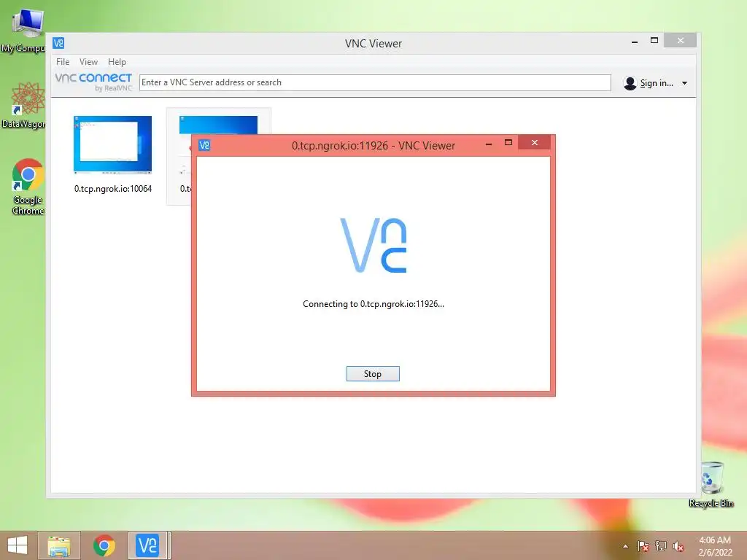Click the 0.tcp.ngrok.io:10064 label
The width and height of the screenshot is (747, 560).
pyautogui.click(x=113, y=189)
